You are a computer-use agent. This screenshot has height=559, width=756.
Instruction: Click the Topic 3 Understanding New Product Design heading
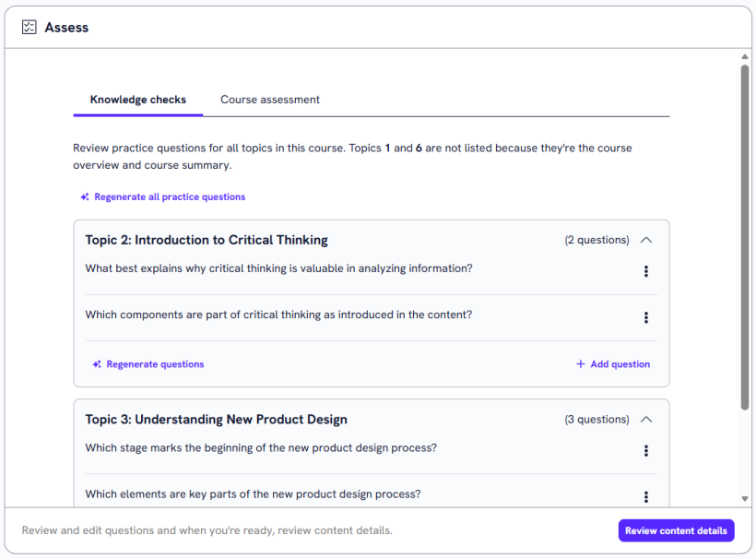217,420
